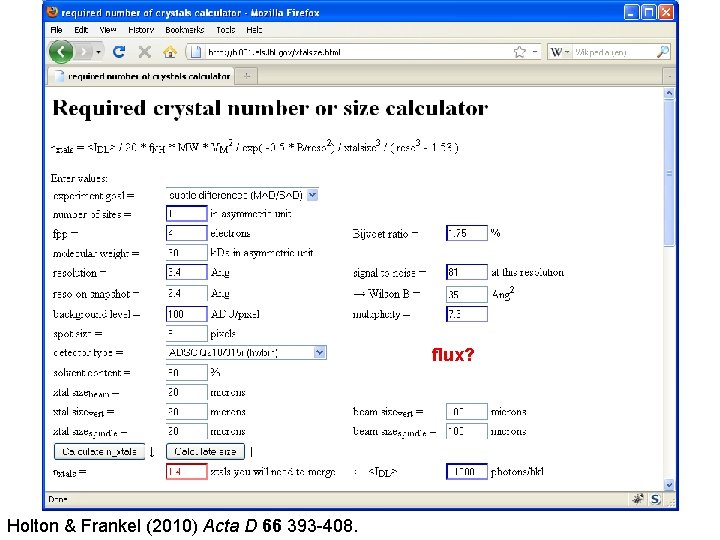The width and height of the screenshot is (720, 540).
Task: Click the photons/hkl IDL field
Action: 467,472
